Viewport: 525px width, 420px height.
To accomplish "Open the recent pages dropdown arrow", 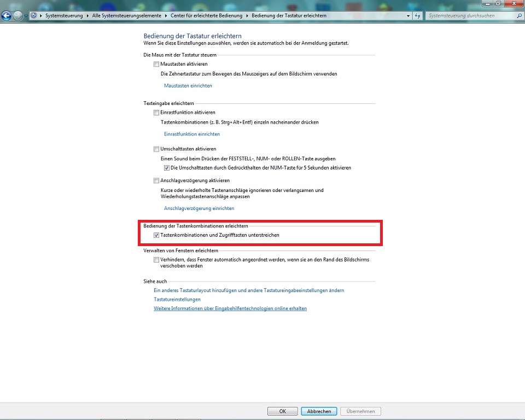I will 26,16.
